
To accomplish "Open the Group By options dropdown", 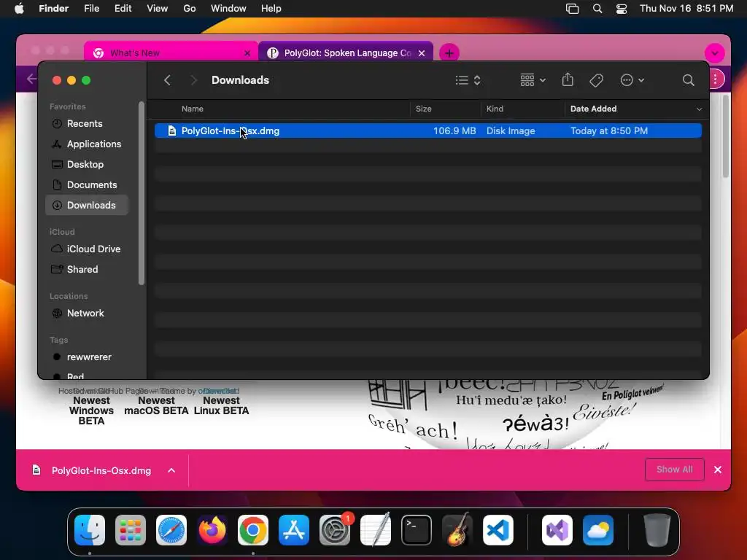I will tap(533, 80).
